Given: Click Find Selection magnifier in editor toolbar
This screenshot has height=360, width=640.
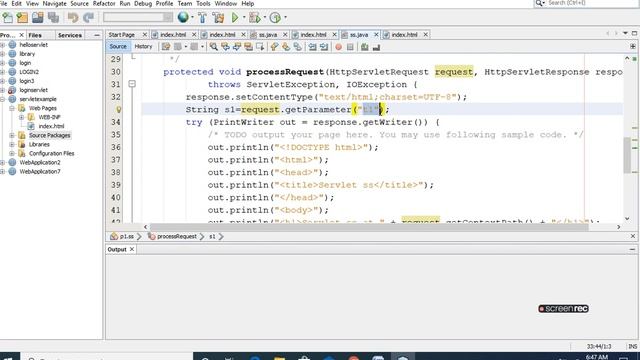Looking at the screenshot, I should pos(213,47).
